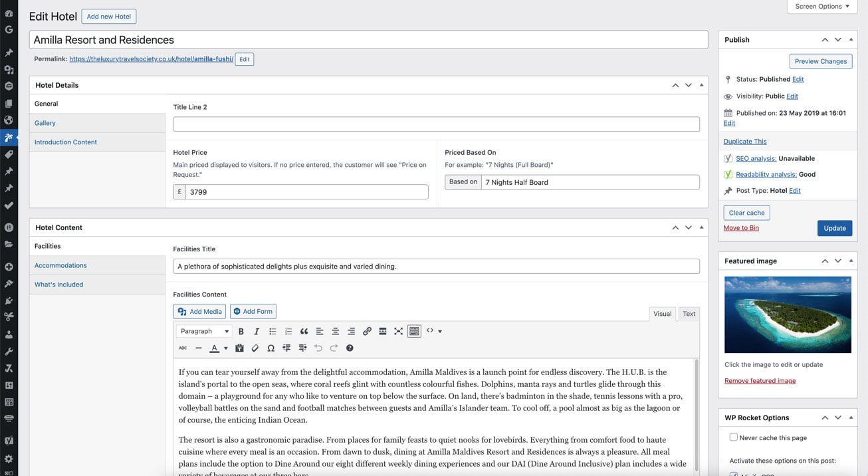Switch editor to Visual mode

[663, 314]
